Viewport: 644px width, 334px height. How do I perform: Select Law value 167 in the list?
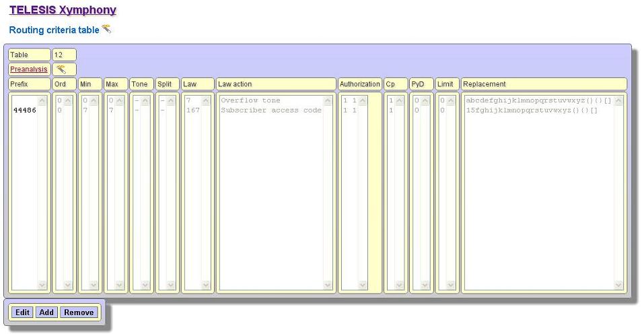coord(193,110)
